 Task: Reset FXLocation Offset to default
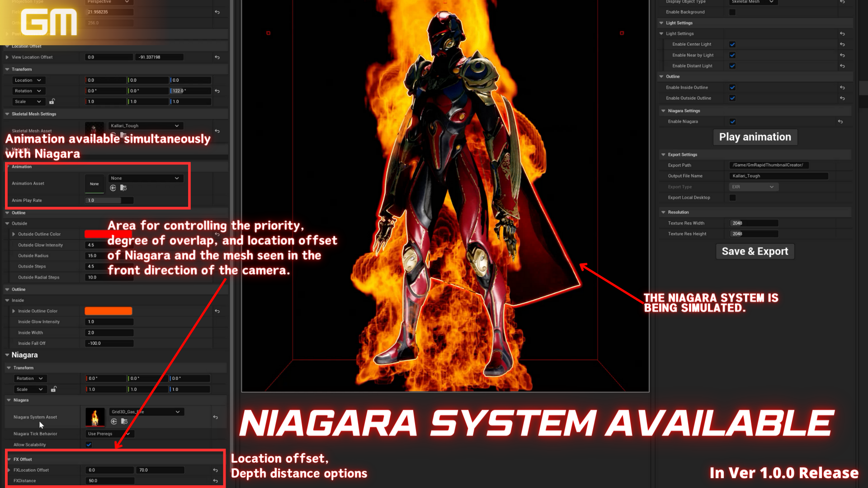(216, 470)
